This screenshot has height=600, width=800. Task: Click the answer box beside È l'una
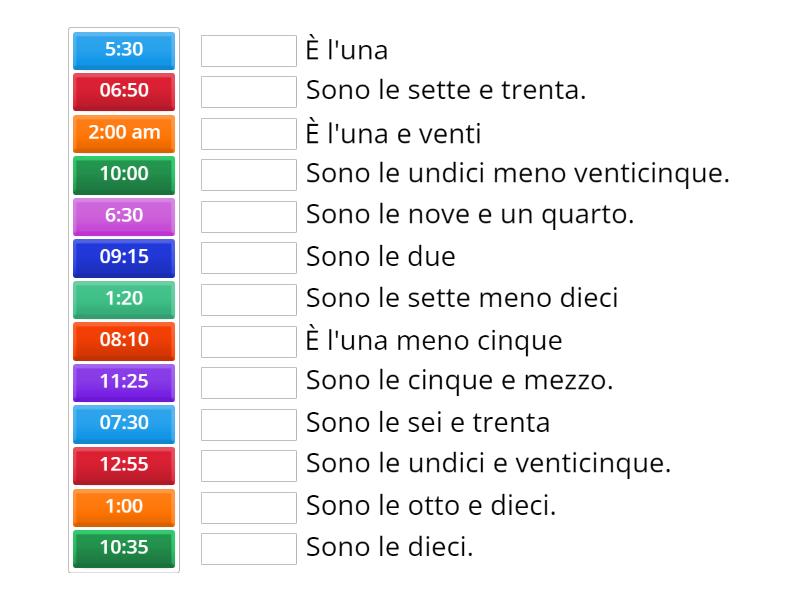248,49
